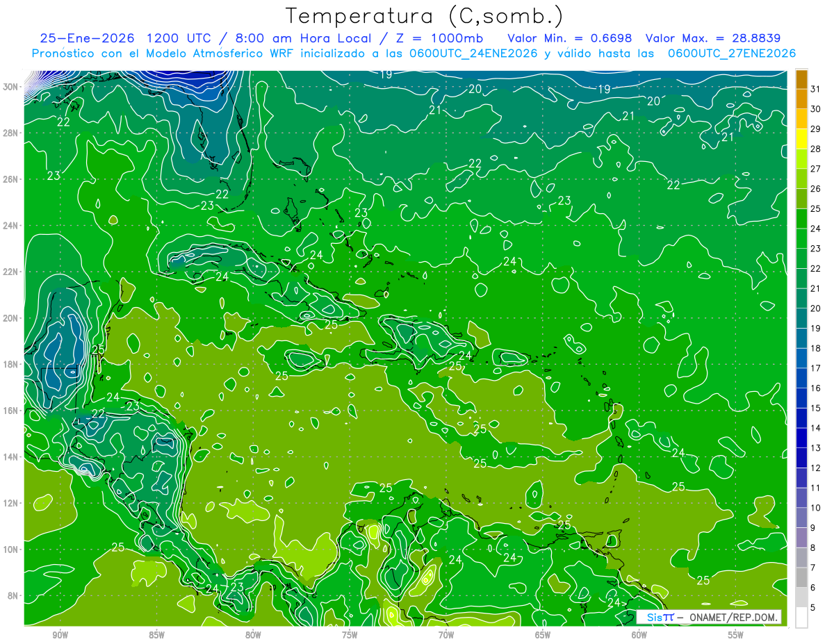Click the "65W" longitude label
The image size is (834, 644).
[543, 635]
